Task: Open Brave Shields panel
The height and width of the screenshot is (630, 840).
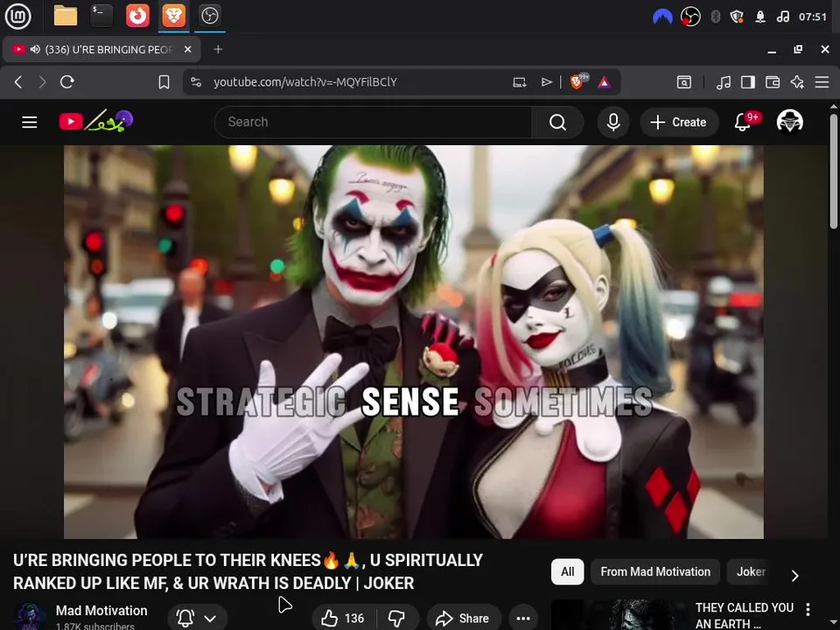Action: tap(578, 81)
